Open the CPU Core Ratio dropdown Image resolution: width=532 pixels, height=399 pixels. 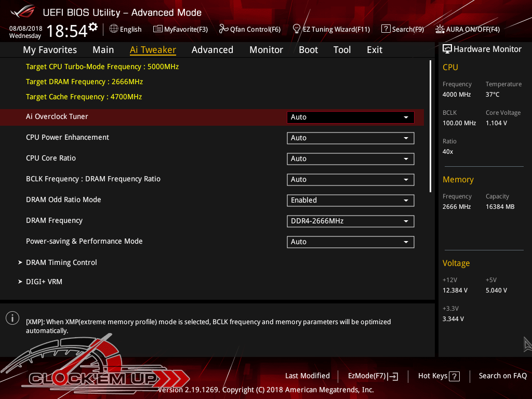click(350, 158)
